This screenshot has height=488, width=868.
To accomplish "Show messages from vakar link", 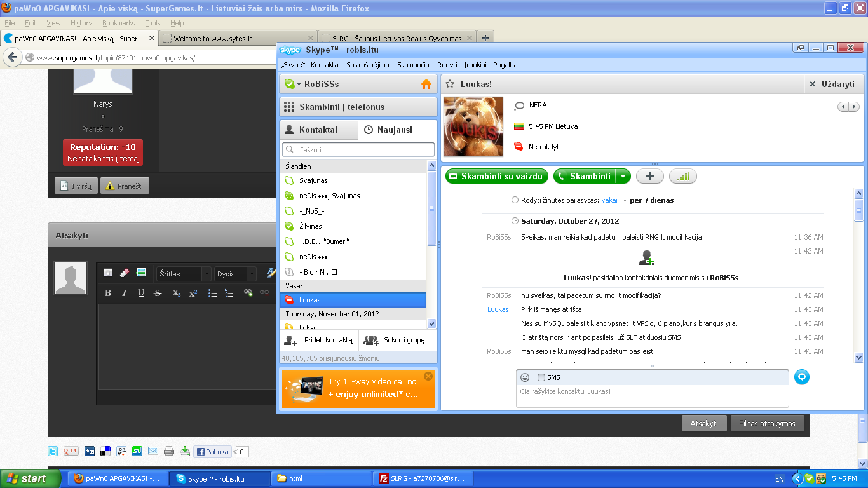I will point(610,200).
